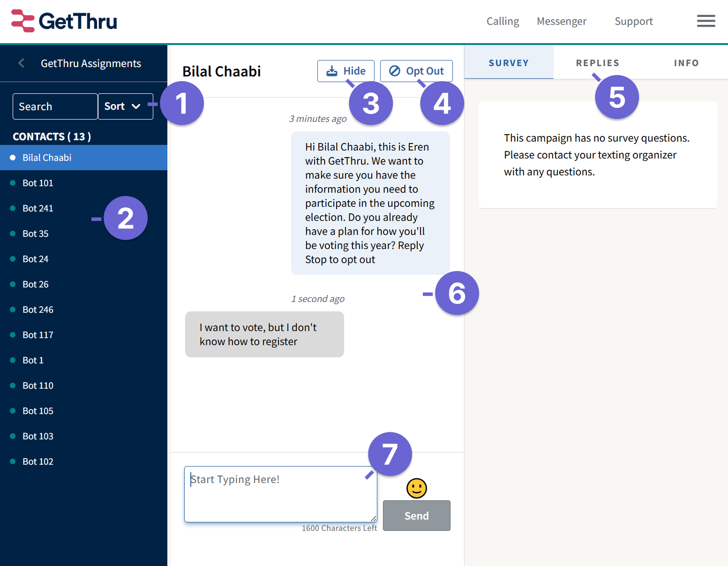Open the Messenger menu item

pos(562,21)
